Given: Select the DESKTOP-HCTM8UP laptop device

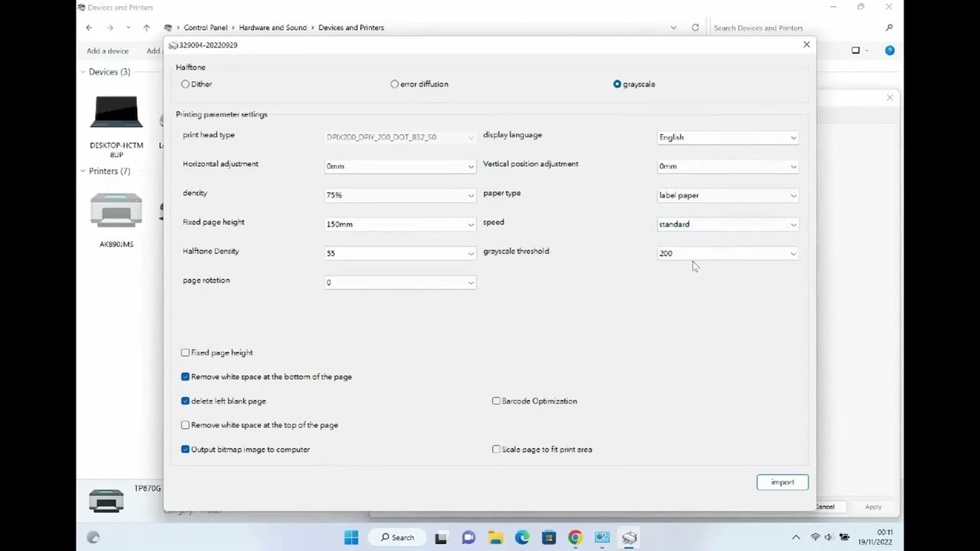Looking at the screenshot, I should pyautogui.click(x=116, y=126).
